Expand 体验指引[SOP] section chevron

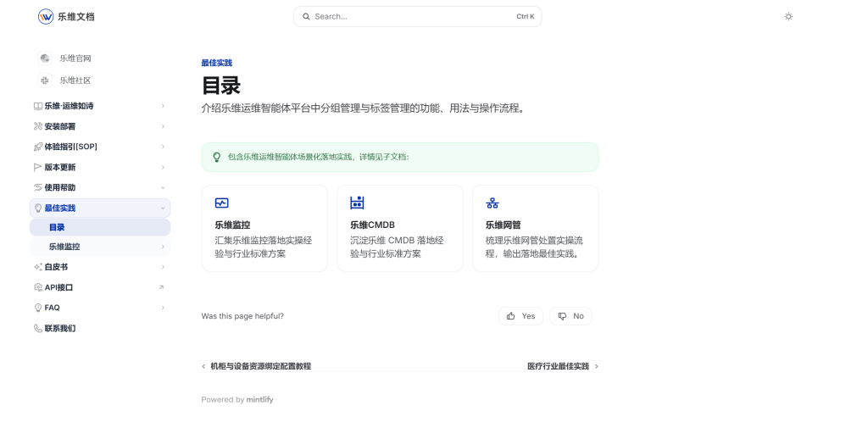tap(163, 147)
